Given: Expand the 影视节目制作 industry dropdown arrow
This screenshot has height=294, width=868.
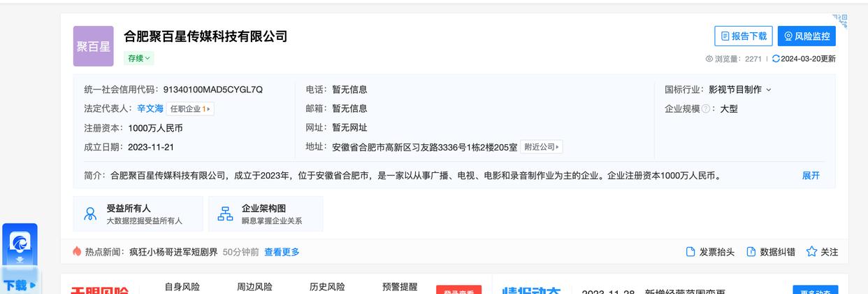Looking at the screenshot, I should click(x=769, y=90).
